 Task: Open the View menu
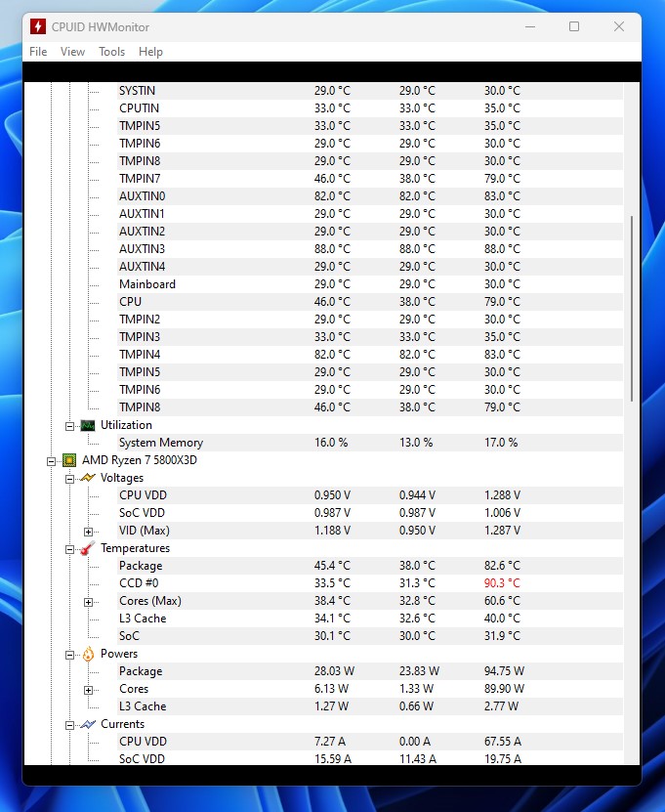point(72,52)
